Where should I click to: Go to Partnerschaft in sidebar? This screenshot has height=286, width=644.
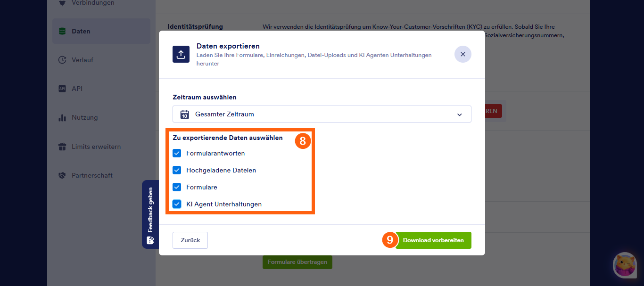point(101,175)
